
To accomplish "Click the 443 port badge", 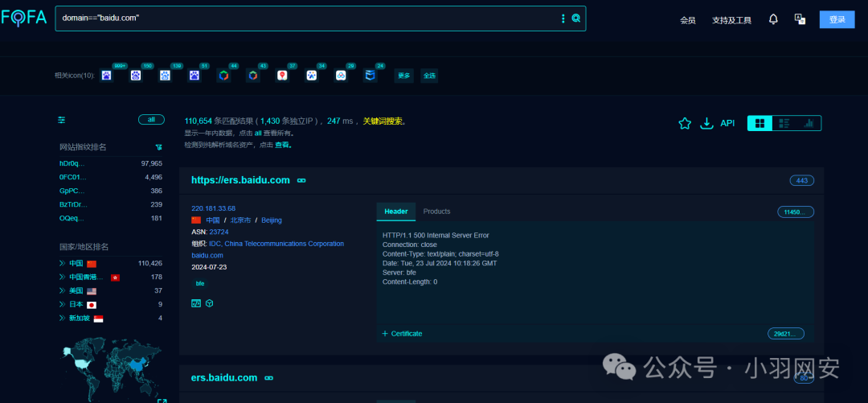I will (x=802, y=181).
